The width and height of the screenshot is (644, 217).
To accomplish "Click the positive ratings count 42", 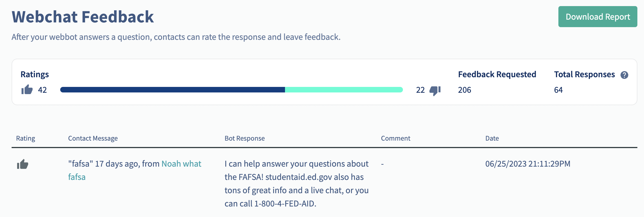I will click(x=42, y=90).
